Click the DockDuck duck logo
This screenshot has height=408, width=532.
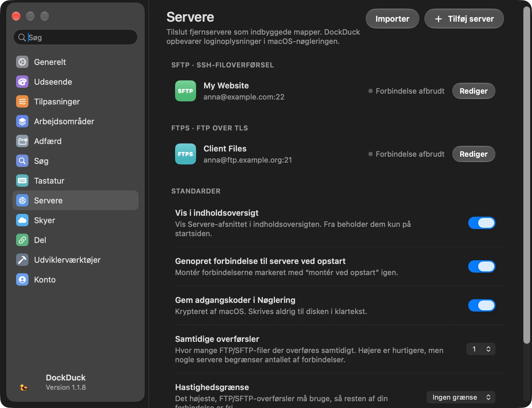[24, 387]
